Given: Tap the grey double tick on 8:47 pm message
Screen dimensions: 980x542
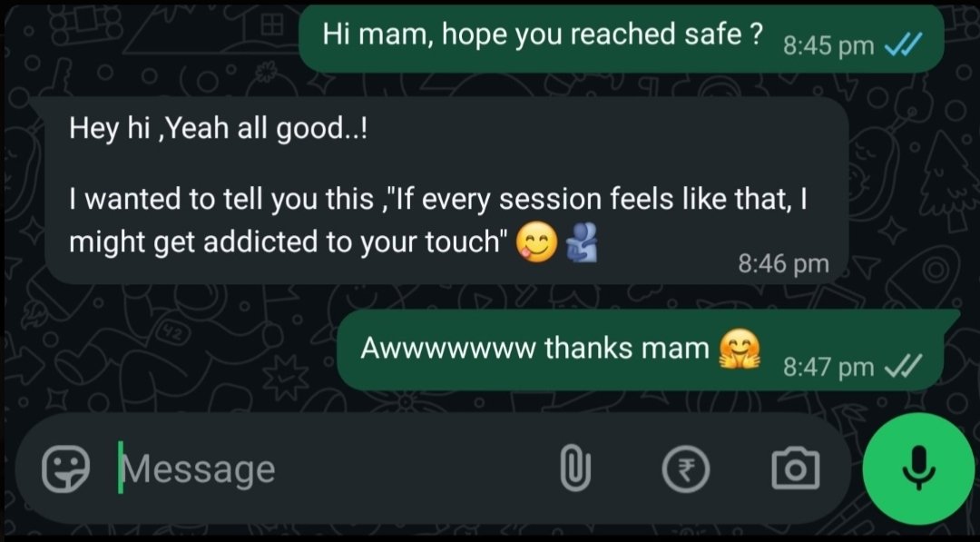Looking at the screenshot, I should (904, 366).
